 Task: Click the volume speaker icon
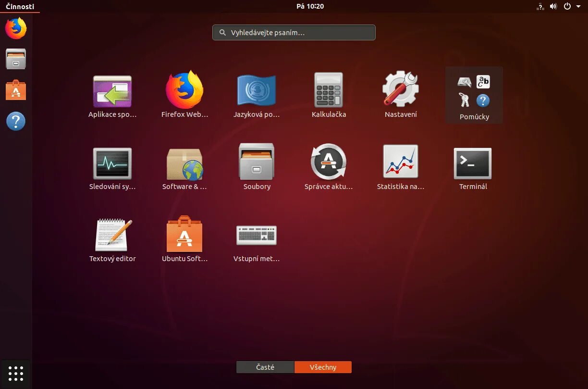click(553, 6)
